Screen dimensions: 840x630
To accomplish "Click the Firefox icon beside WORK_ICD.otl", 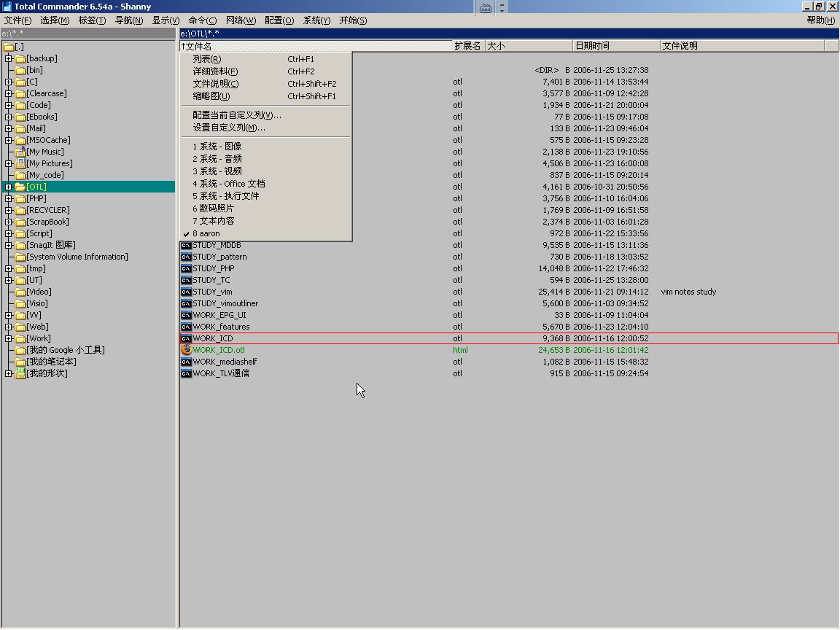I will tap(186, 350).
